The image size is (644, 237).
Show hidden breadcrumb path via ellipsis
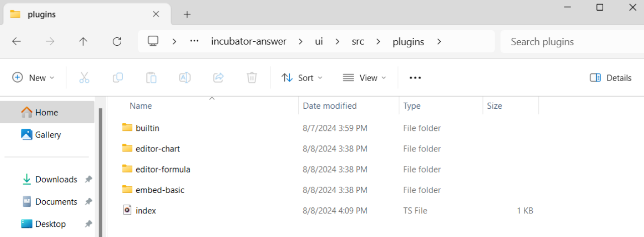194,41
